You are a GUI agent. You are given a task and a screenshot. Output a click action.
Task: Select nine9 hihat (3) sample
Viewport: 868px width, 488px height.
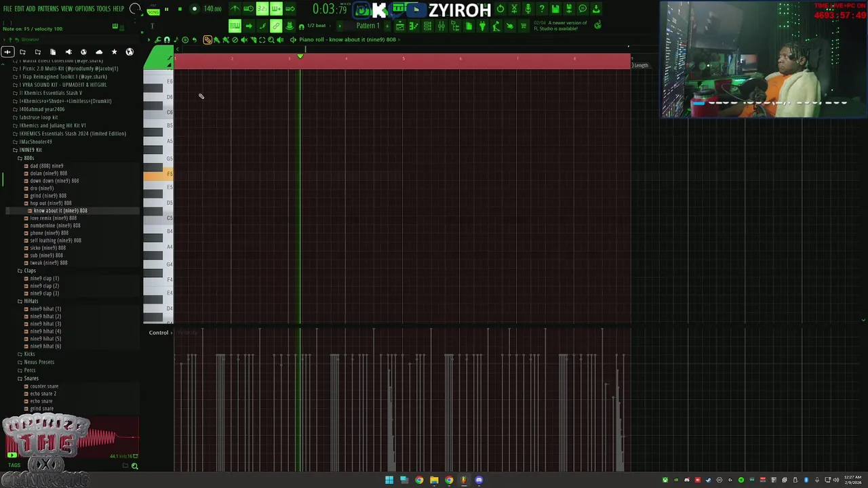click(x=45, y=324)
